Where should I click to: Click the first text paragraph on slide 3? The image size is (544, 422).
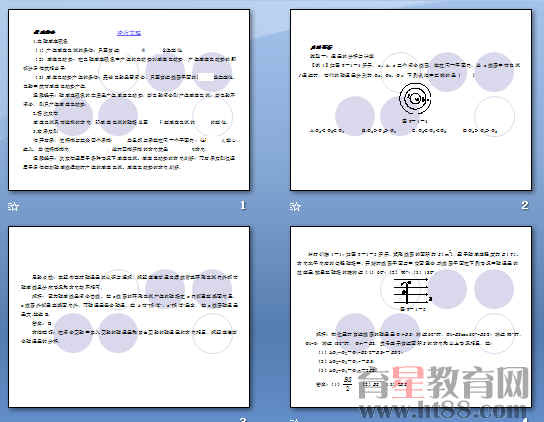pyautogui.click(x=129, y=282)
